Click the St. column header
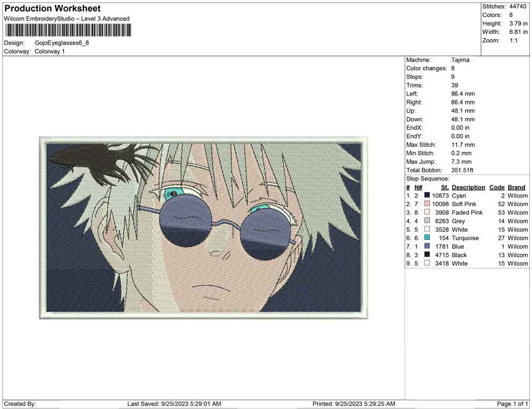The width and height of the screenshot is (532, 409). 445,187
